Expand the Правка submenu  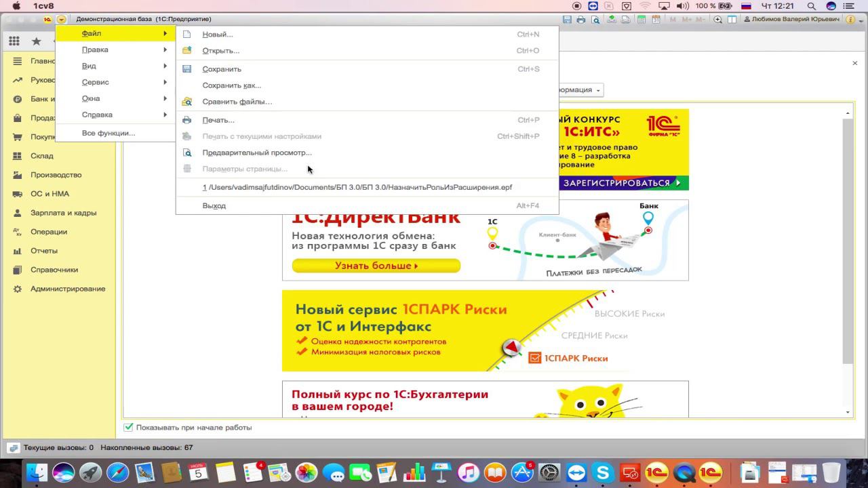(115, 49)
